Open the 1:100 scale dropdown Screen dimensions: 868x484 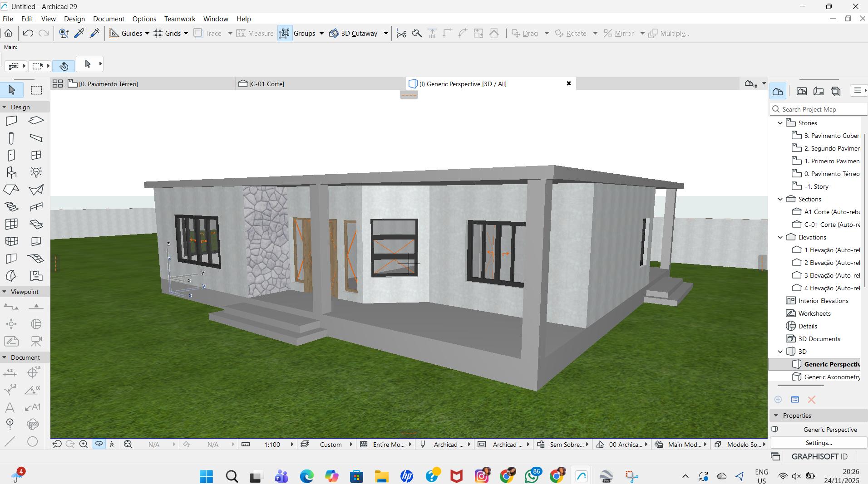[x=292, y=445]
